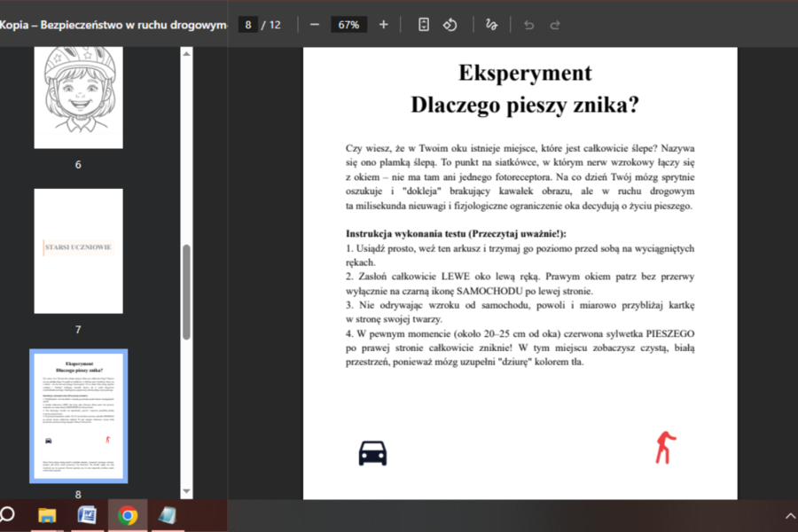Screen dimensions: 798x532
Task: Click the document title Kopia – Bezpieczeństwo w ruchu drogowym
Action: click(x=113, y=25)
